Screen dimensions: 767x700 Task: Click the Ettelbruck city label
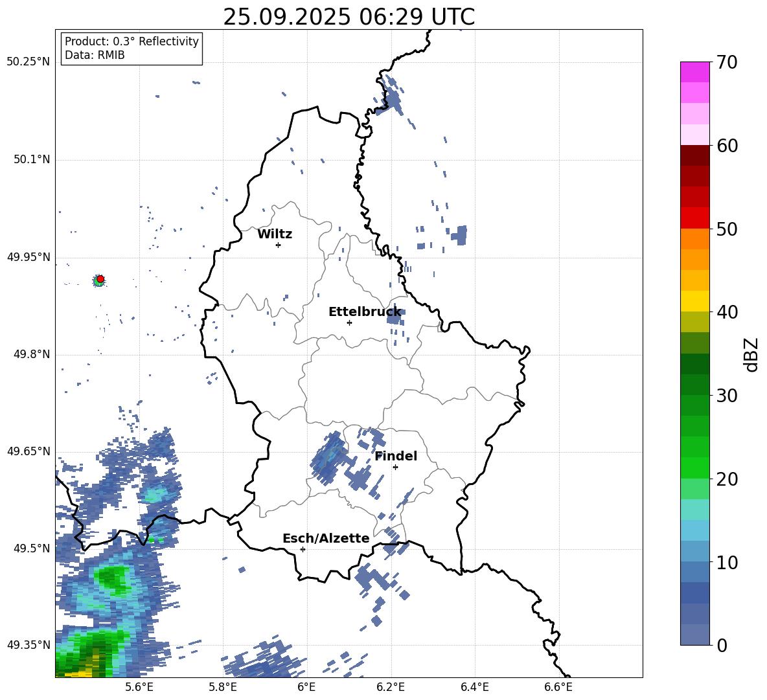coord(365,312)
